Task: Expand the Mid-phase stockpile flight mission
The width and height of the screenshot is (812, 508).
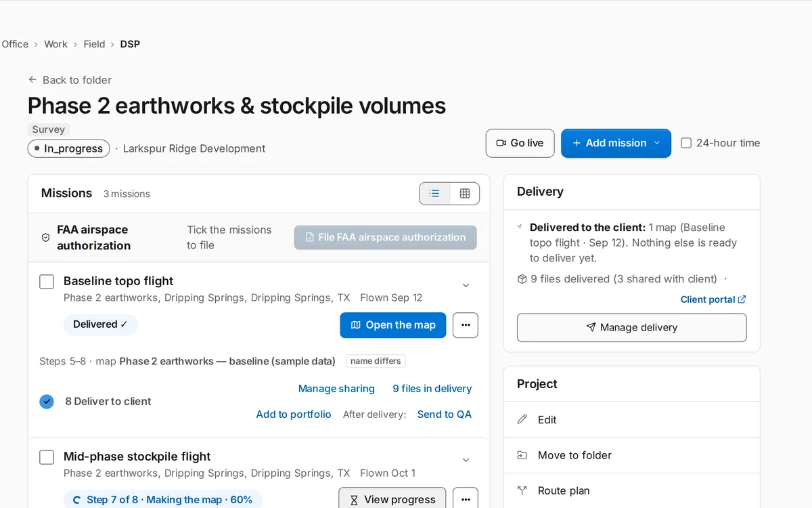Action: point(466,460)
